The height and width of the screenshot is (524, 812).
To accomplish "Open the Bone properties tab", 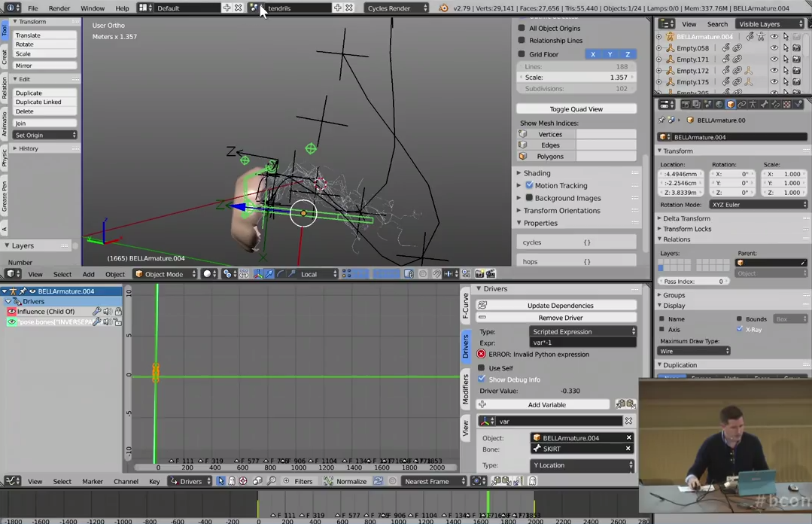I will coord(765,104).
